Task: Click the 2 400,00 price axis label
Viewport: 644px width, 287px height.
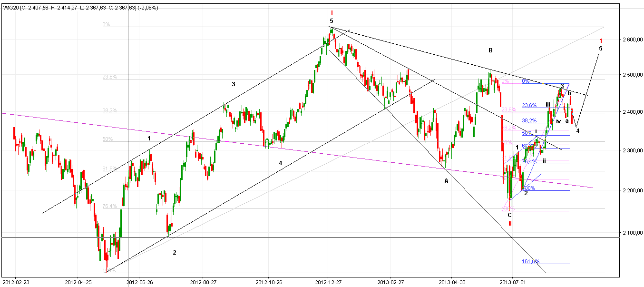Action: (x=633, y=112)
